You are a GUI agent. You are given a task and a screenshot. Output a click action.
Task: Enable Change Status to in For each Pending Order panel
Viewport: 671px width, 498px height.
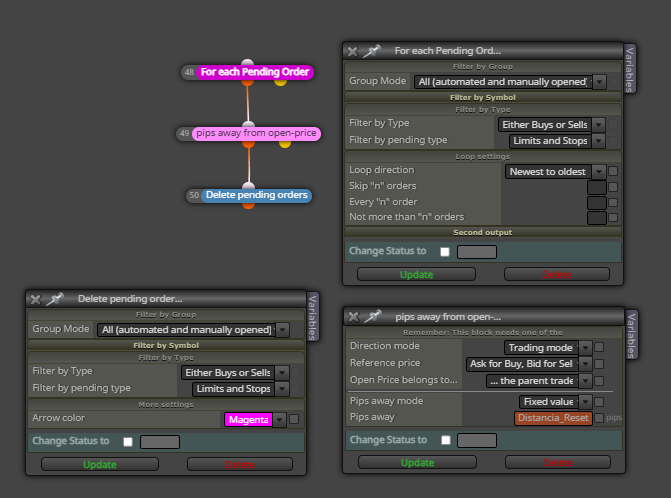coord(445,252)
